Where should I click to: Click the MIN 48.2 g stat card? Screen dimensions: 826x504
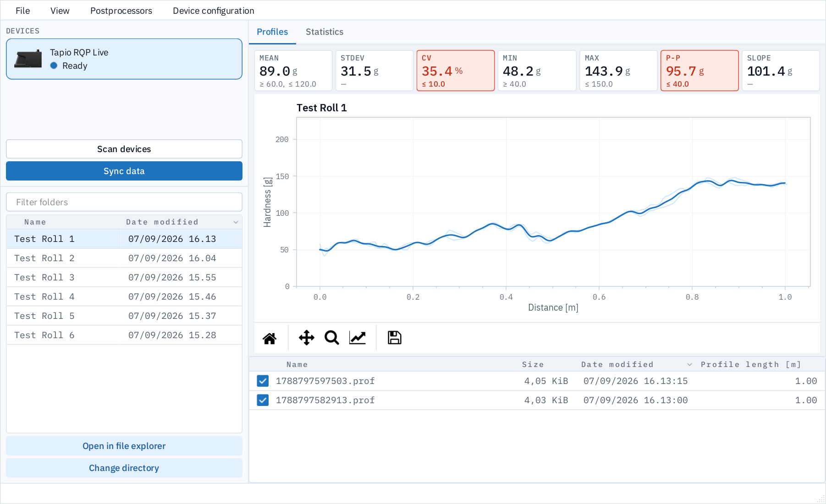point(537,71)
